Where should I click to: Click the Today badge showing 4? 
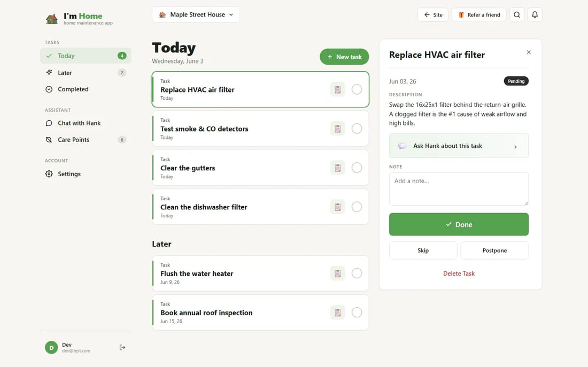pyautogui.click(x=121, y=56)
